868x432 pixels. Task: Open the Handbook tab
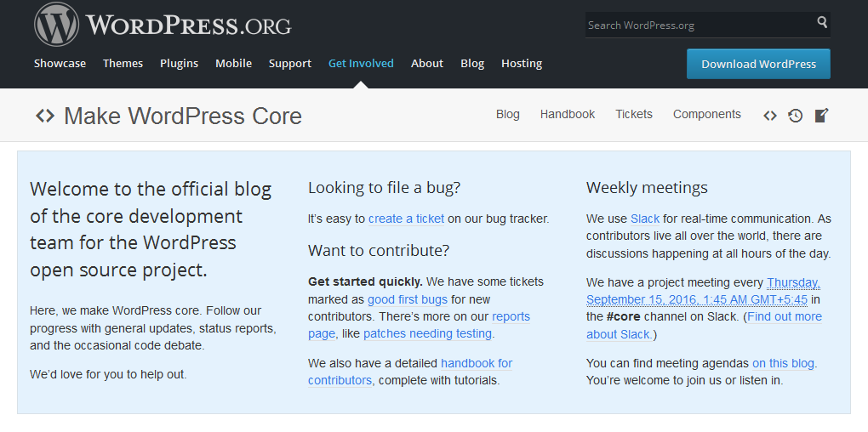[x=568, y=114]
